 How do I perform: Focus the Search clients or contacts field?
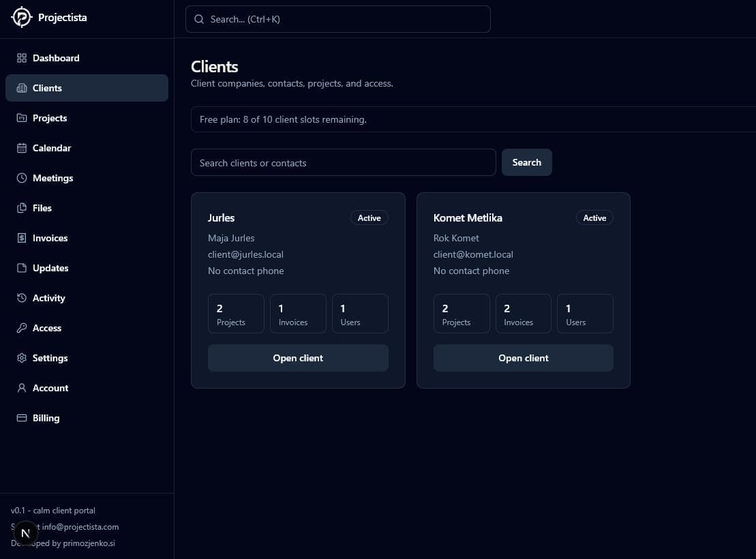344,162
